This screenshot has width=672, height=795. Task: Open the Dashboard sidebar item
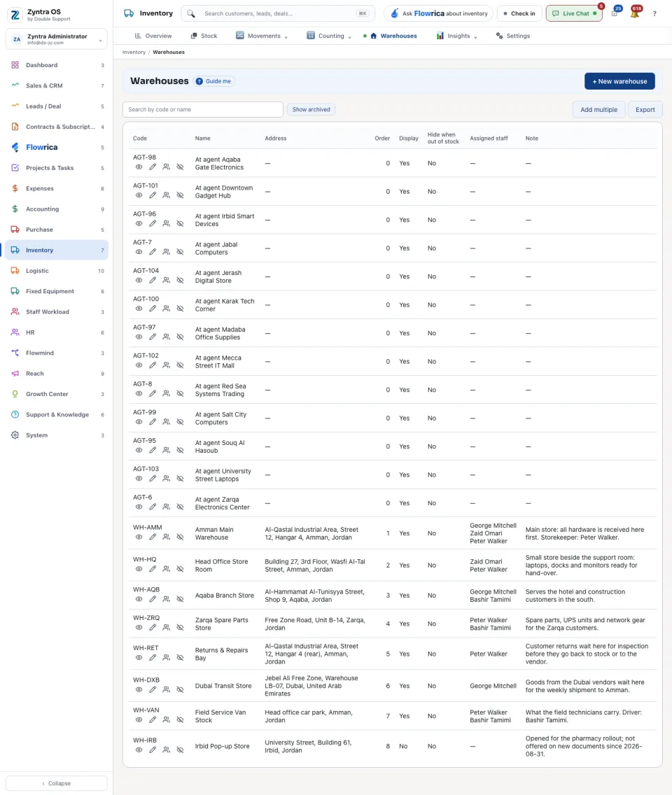coord(57,65)
